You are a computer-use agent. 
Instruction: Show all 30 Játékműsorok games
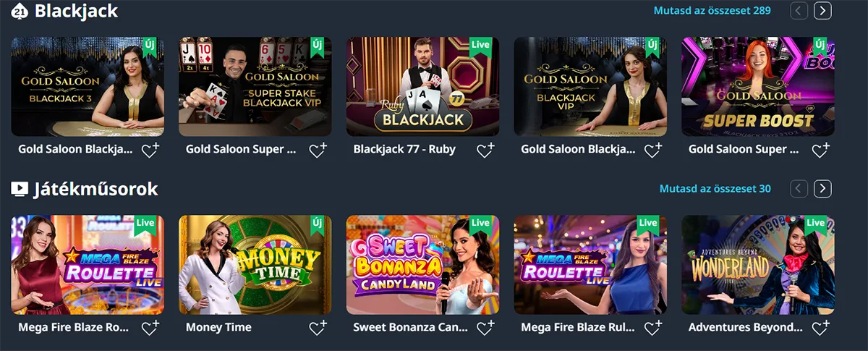[x=715, y=189]
